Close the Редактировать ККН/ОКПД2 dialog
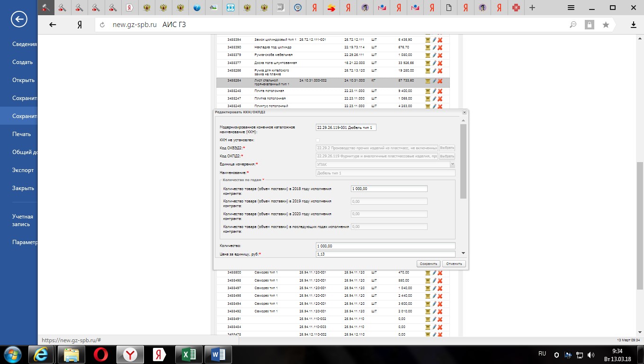Viewport: 644px width, 364px height. tap(464, 112)
